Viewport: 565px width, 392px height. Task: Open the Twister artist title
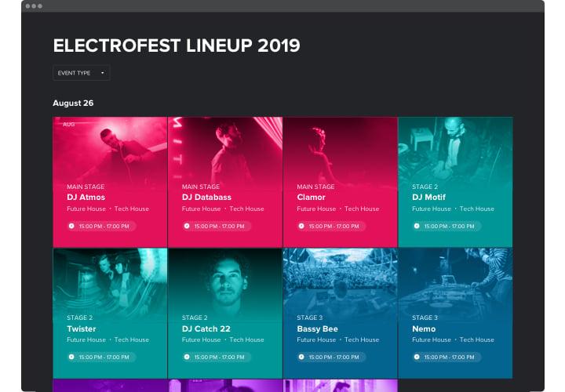pyautogui.click(x=82, y=328)
